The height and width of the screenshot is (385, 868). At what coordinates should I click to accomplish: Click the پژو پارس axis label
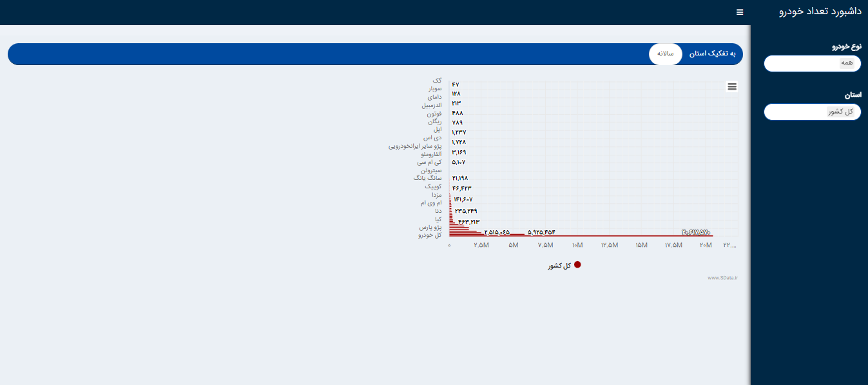430,228
